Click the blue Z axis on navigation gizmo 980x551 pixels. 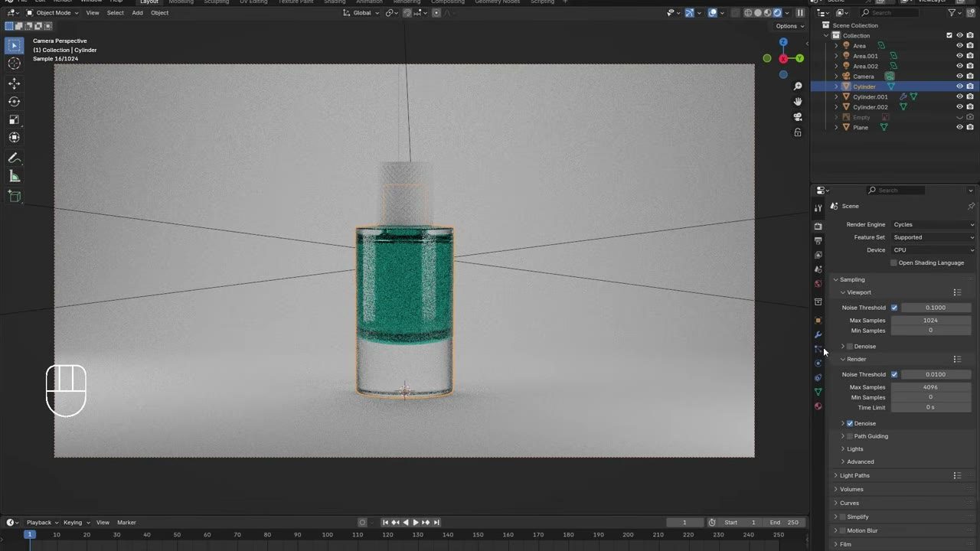pyautogui.click(x=783, y=42)
